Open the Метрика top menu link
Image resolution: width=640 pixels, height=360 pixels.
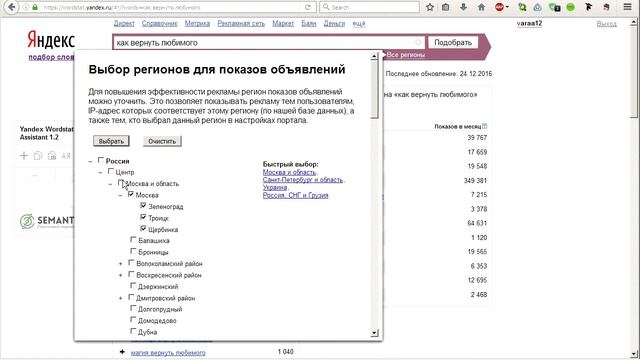coord(197,24)
